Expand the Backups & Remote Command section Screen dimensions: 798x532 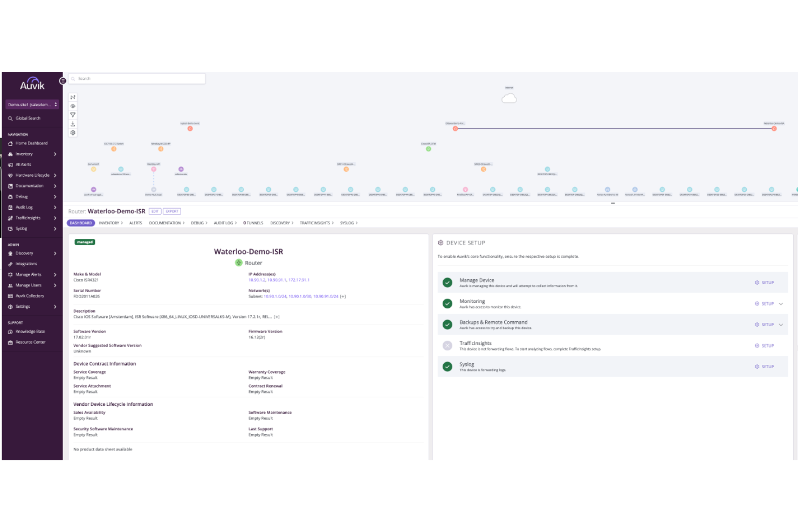[x=780, y=324]
